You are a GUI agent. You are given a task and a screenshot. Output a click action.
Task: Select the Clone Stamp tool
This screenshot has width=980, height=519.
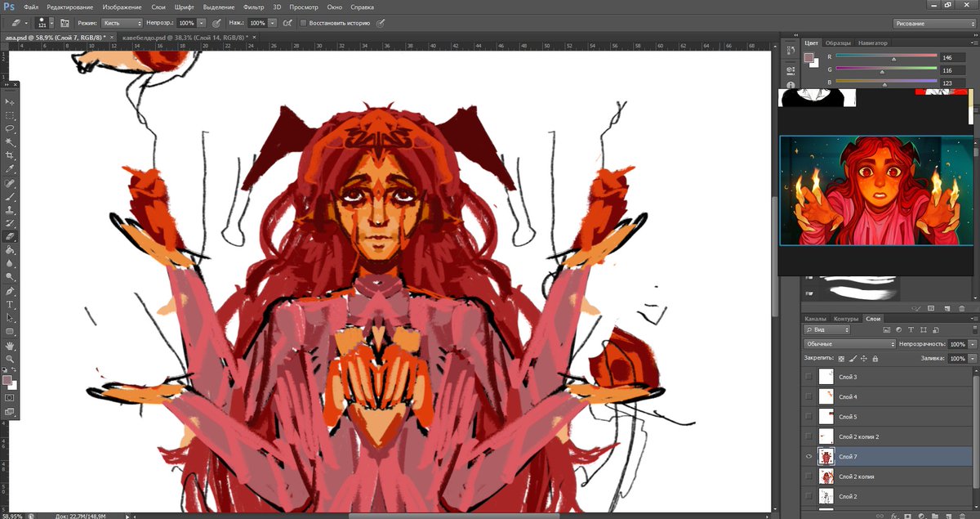[x=10, y=210]
